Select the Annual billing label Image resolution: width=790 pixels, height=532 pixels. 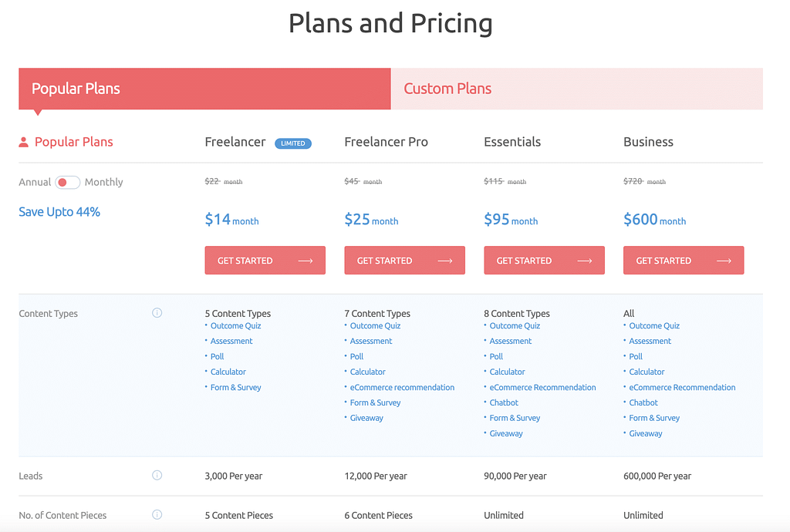click(x=35, y=182)
